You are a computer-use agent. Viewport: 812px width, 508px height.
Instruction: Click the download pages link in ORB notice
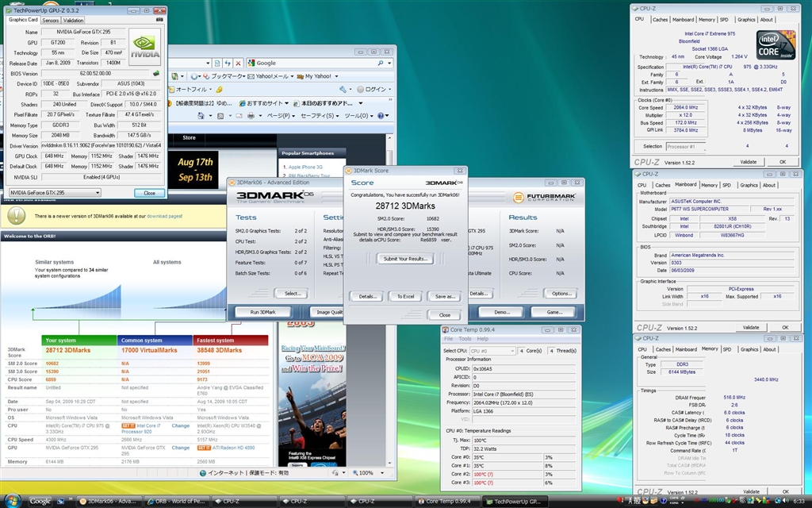[x=163, y=216]
